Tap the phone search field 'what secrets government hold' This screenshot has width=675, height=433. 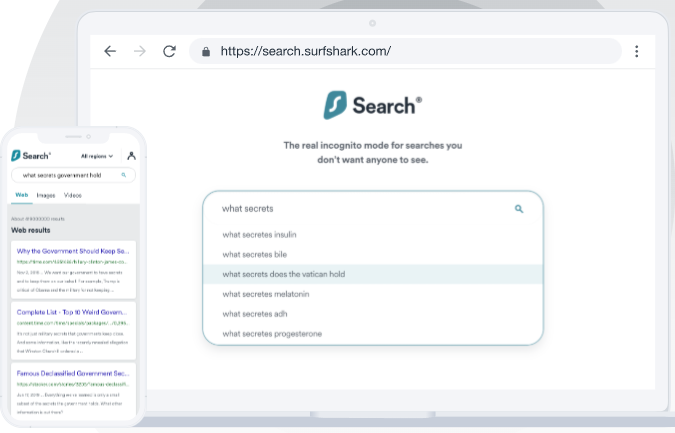[73, 175]
